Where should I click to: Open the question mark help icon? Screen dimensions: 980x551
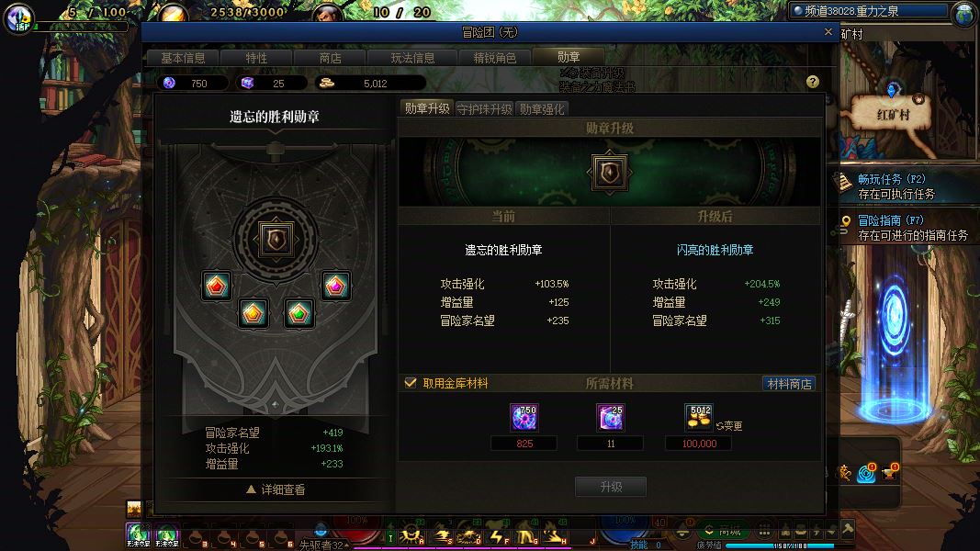813,82
